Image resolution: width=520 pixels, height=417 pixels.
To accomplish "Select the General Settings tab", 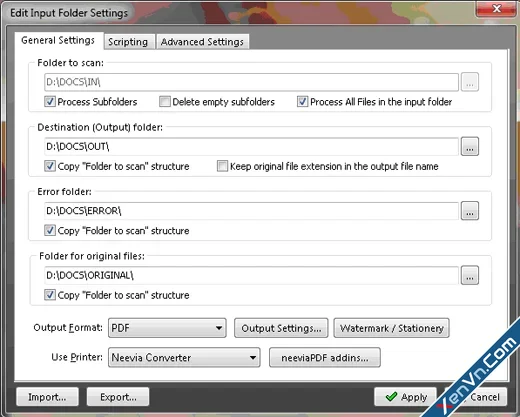I will coord(58,40).
